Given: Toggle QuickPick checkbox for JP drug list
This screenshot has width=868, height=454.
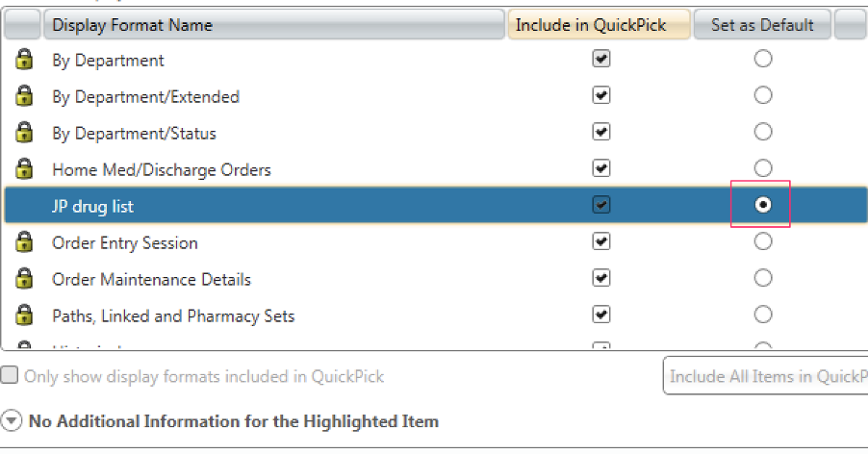Looking at the screenshot, I should point(601,205).
